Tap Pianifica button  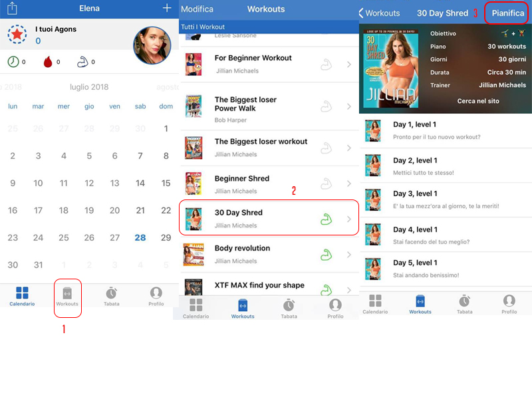[508, 13]
